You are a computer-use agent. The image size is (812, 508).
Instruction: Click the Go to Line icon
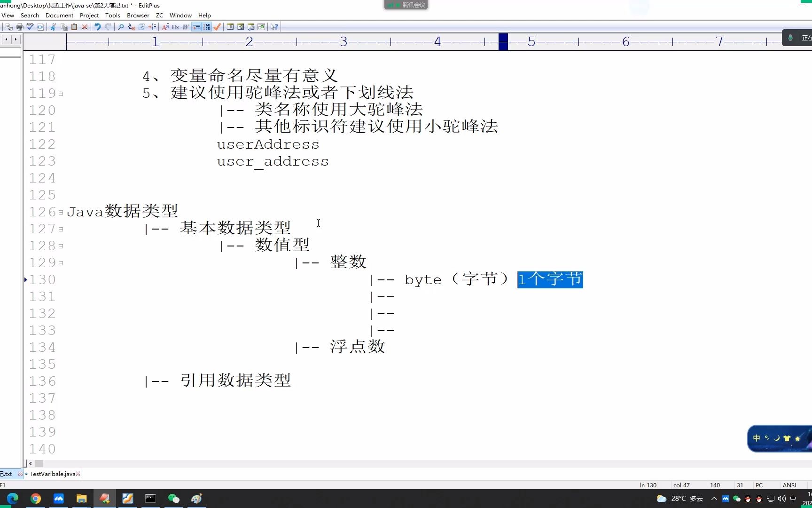click(x=152, y=27)
